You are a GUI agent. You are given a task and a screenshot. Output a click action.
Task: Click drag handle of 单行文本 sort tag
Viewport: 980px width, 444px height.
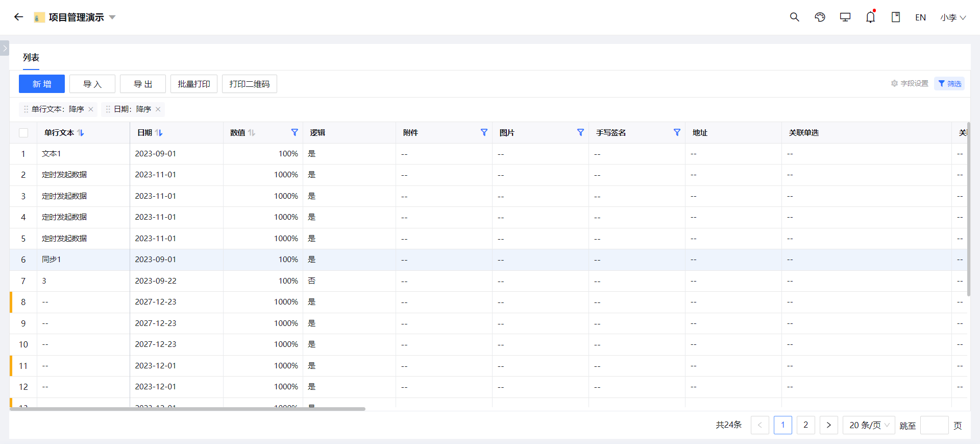click(26, 109)
